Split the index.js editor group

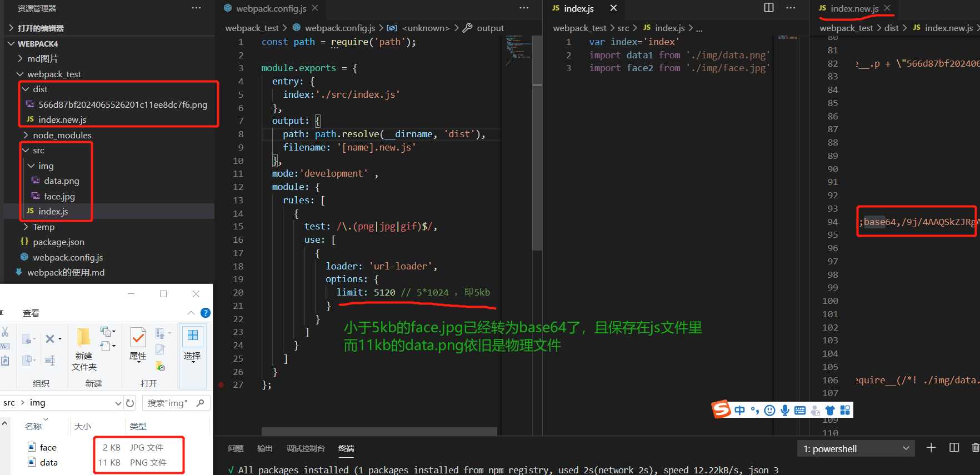(769, 8)
